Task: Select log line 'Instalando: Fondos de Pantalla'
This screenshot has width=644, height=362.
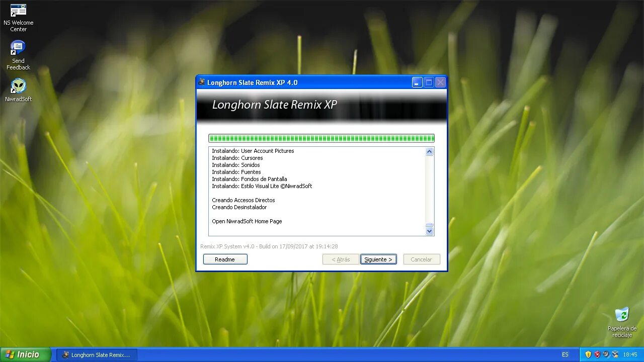Action: pos(250,179)
